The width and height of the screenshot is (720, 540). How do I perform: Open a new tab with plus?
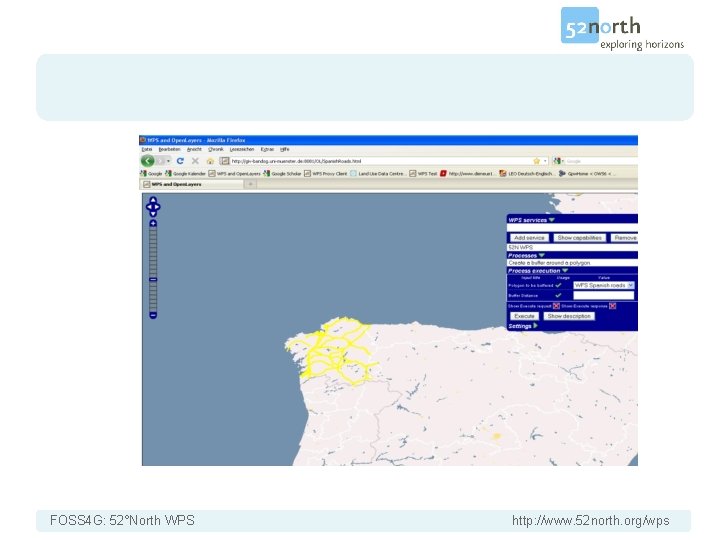(x=251, y=184)
